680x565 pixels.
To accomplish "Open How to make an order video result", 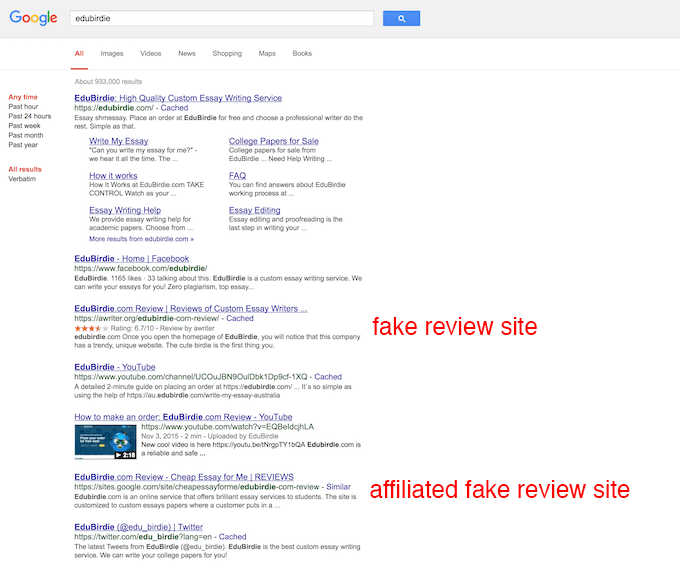I will pos(183,417).
